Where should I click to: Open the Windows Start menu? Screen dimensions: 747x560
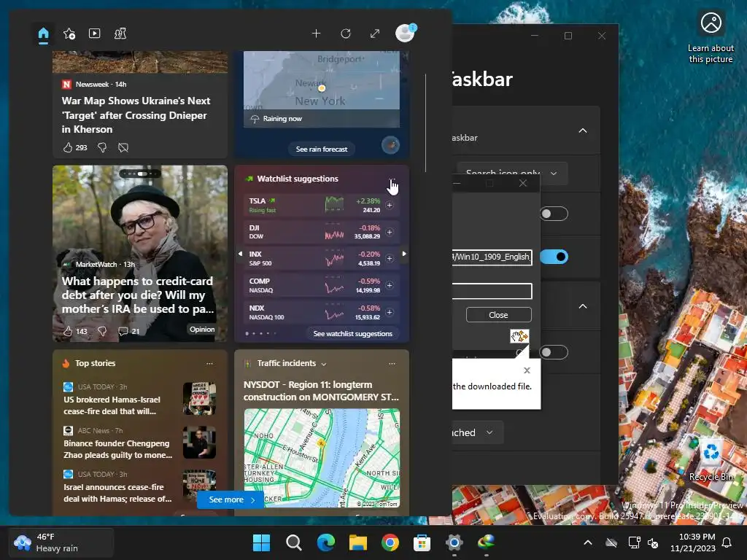coord(261,542)
